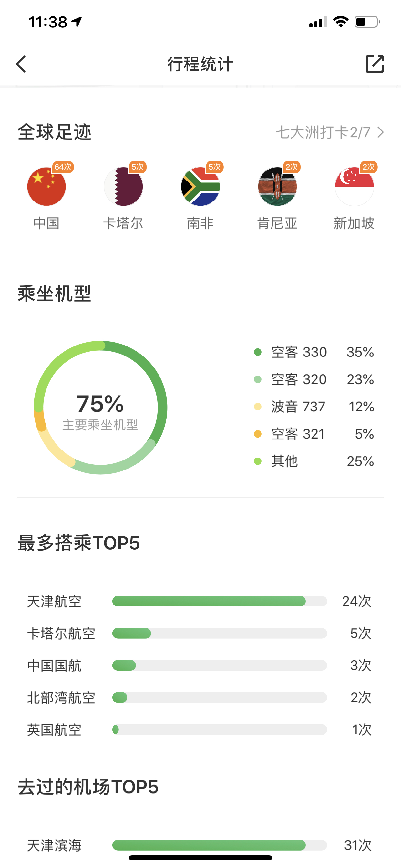Select the 卡塔尔航空 row

[x=200, y=634]
